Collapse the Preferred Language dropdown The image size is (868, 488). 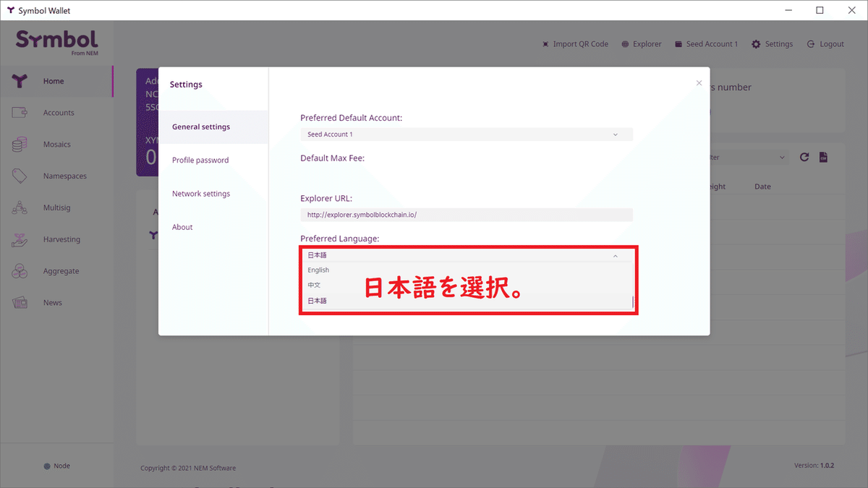tap(615, 255)
